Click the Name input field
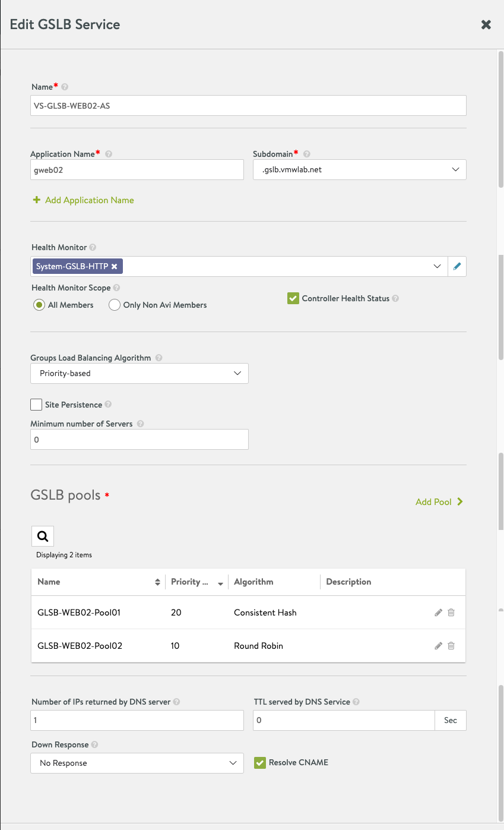Image resolution: width=504 pixels, height=830 pixels. click(249, 105)
